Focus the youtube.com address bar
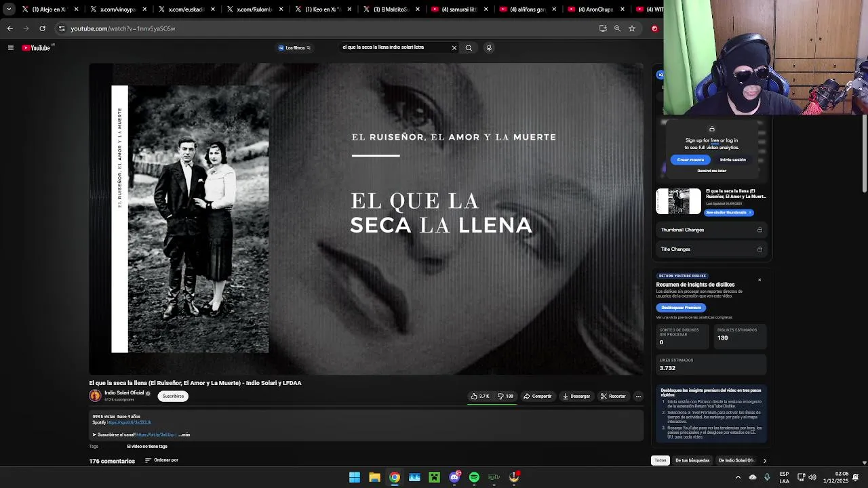 [x=325, y=28]
